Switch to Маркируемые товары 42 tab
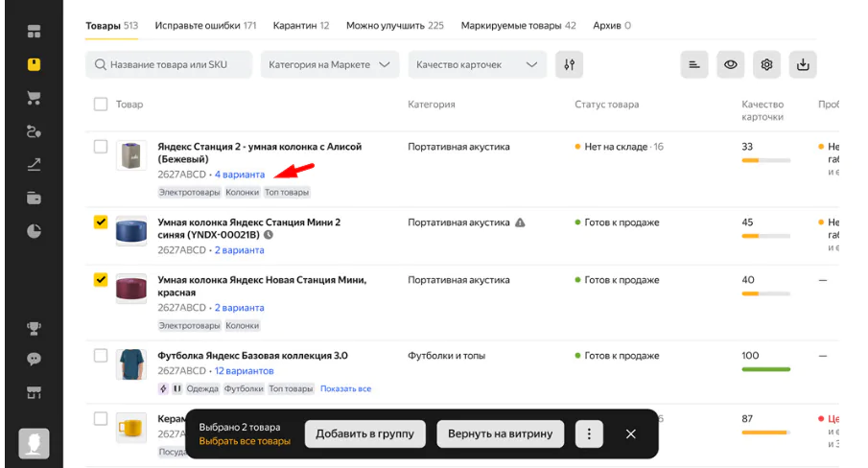 point(519,26)
